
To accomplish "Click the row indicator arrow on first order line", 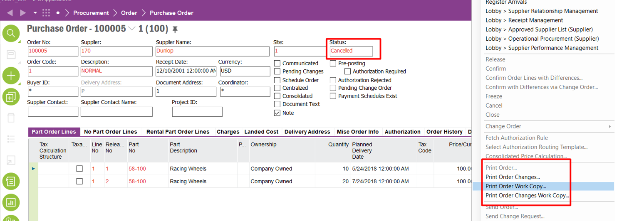I will 33,169.
